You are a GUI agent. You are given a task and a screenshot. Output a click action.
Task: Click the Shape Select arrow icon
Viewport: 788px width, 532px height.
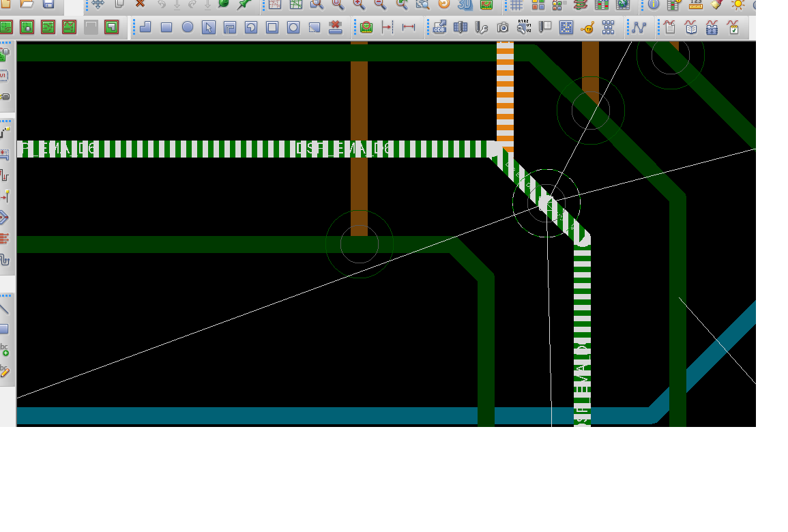tap(209, 27)
